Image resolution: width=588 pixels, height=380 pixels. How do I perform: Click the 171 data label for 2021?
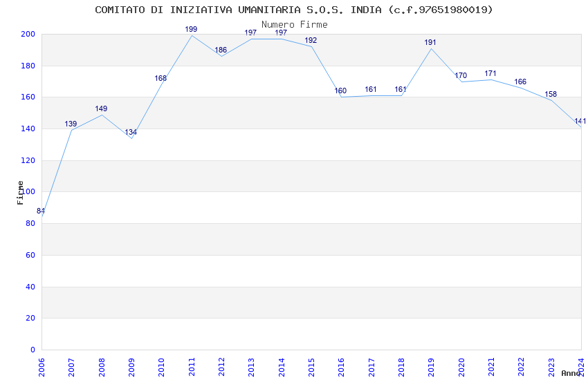[490, 74]
